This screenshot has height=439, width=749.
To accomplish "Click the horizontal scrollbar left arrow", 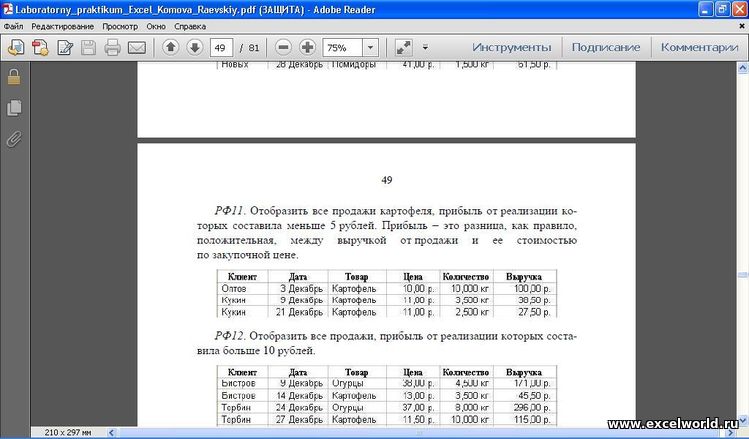I will [111, 433].
